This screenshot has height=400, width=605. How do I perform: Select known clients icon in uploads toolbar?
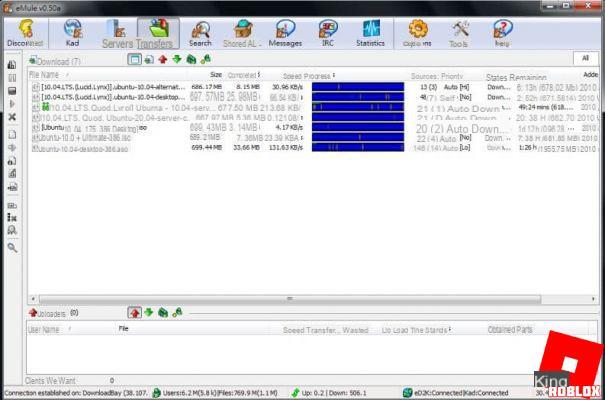click(x=177, y=312)
